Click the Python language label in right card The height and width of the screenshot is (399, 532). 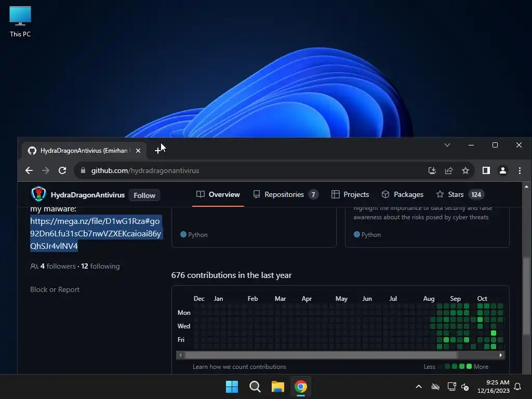pyautogui.click(x=371, y=234)
